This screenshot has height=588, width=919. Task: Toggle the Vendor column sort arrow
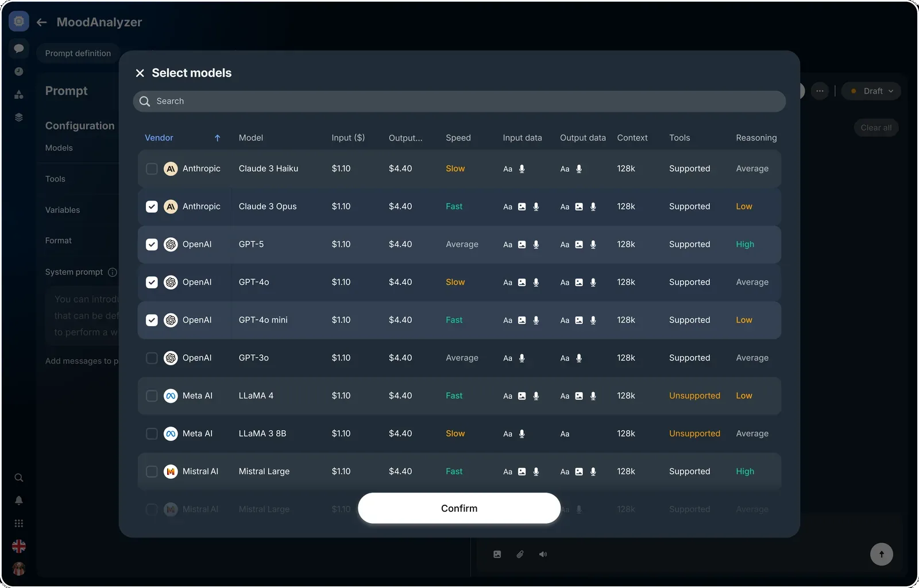(217, 138)
